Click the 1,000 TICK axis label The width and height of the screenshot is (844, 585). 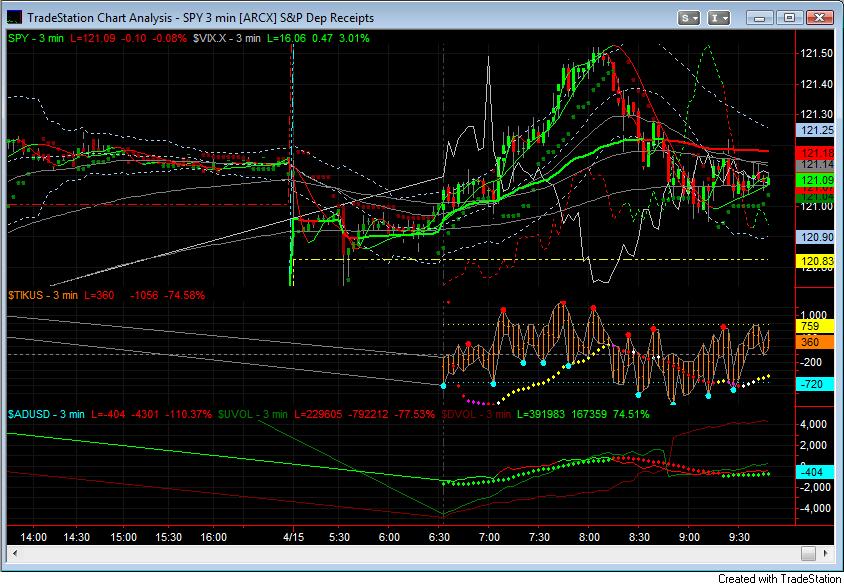[x=814, y=315]
